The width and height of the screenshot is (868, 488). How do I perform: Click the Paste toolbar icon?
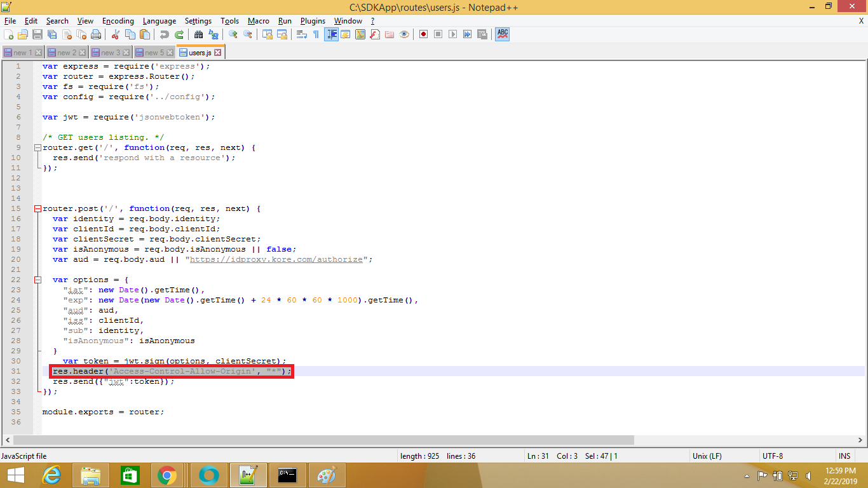(x=144, y=34)
